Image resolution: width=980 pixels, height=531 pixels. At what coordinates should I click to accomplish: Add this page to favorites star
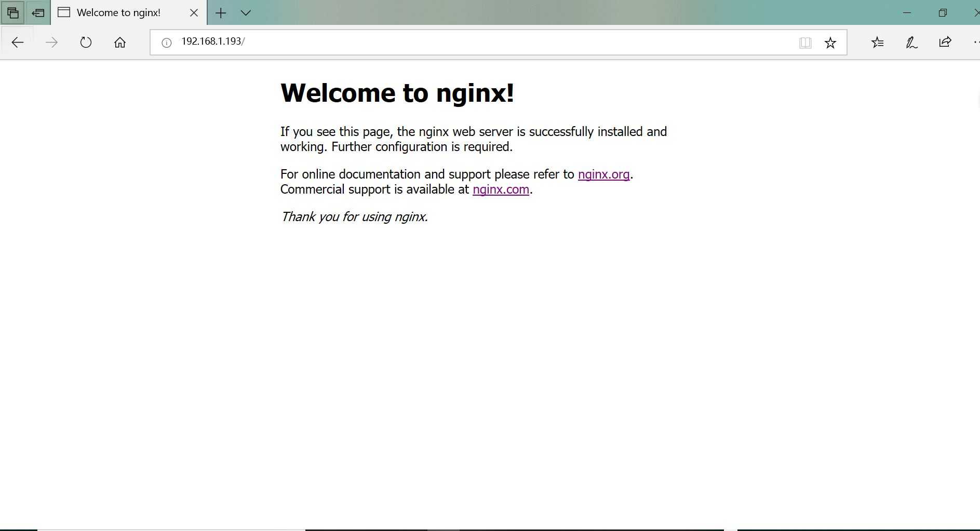coord(830,43)
